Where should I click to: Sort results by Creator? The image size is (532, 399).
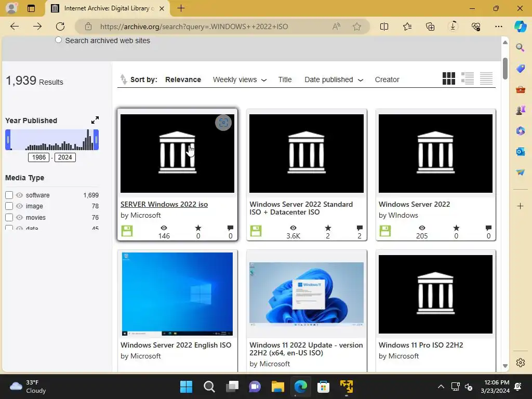point(387,79)
